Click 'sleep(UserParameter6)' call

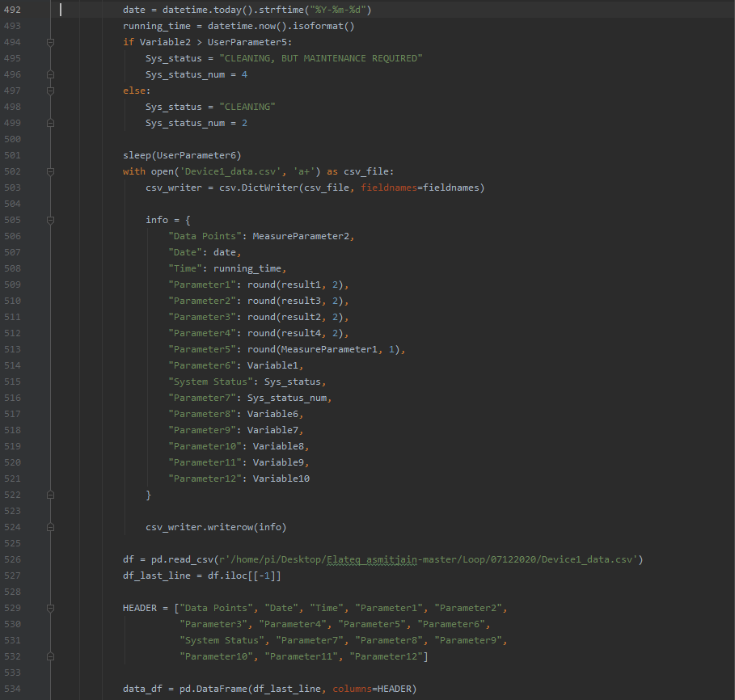pyautogui.click(x=182, y=155)
